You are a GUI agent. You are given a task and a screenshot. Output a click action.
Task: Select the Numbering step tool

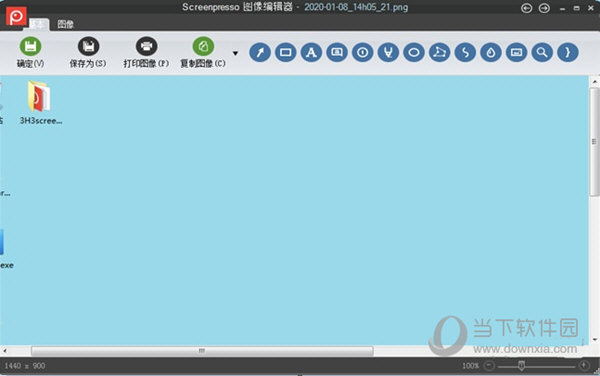click(363, 52)
